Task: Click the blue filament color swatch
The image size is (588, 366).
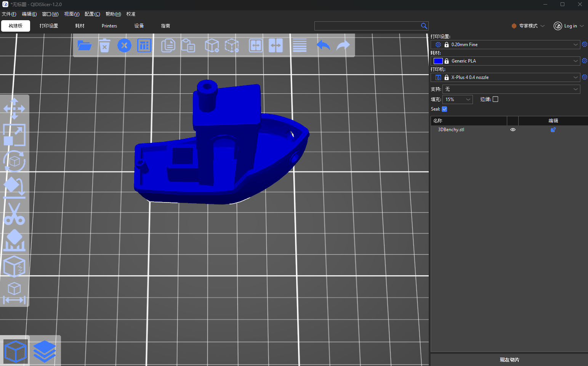Action: pyautogui.click(x=438, y=61)
